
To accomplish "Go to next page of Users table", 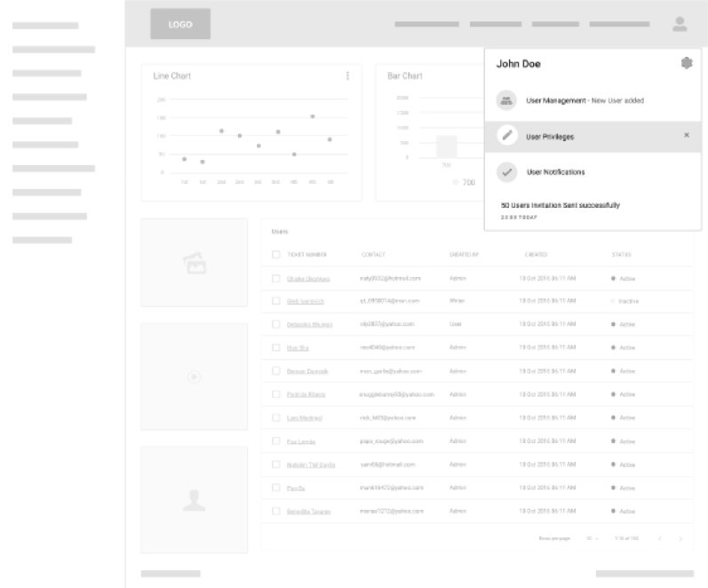I will 680,538.
